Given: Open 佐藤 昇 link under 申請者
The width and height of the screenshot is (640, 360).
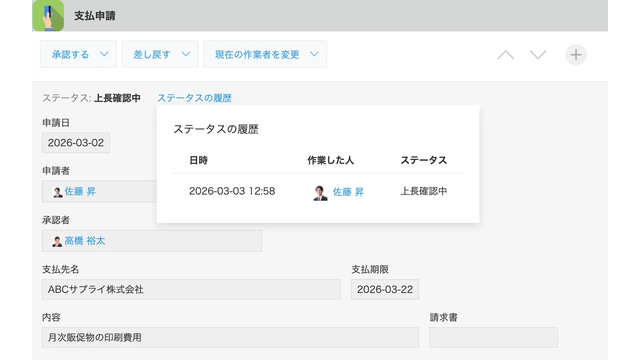Looking at the screenshot, I should coord(80,191).
